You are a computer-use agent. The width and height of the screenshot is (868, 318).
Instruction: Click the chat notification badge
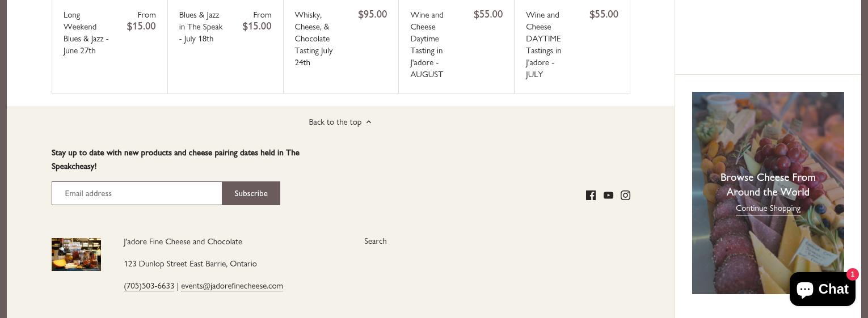[x=852, y=274]
